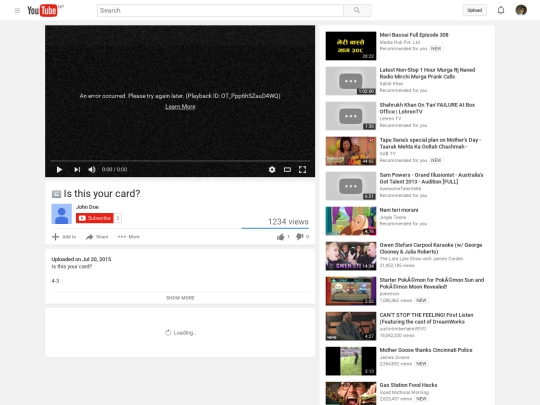The width and height of the screenshot is (540, 405).
Task: Open Shahrukh Khan Fan FAILURE video thumbnail
Action: [x=351, y=116]
